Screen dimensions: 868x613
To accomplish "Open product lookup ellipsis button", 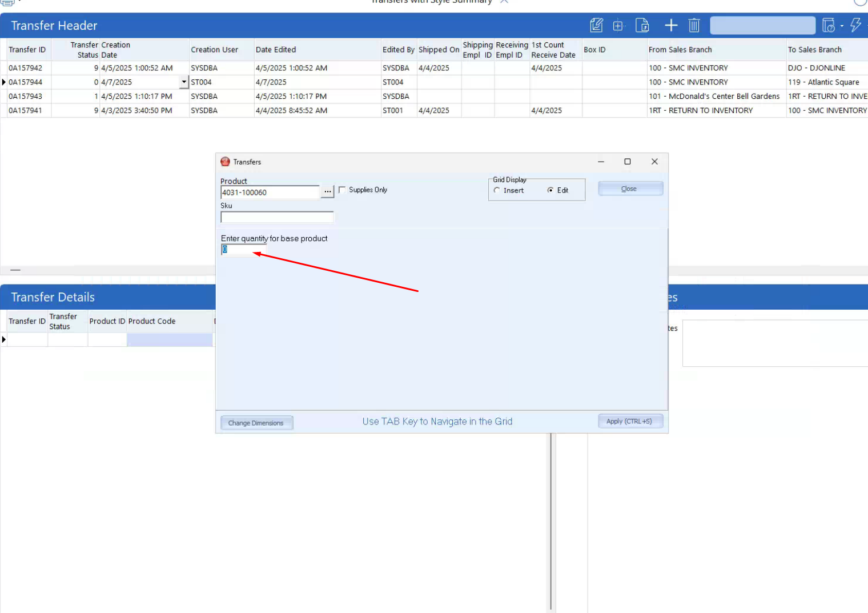I will [327, 191].
